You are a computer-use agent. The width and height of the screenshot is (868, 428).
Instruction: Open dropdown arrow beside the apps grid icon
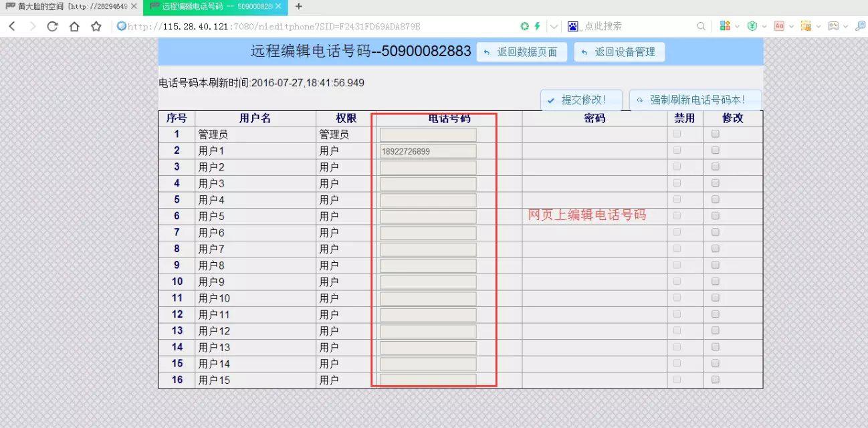click(x=737, y=27)
